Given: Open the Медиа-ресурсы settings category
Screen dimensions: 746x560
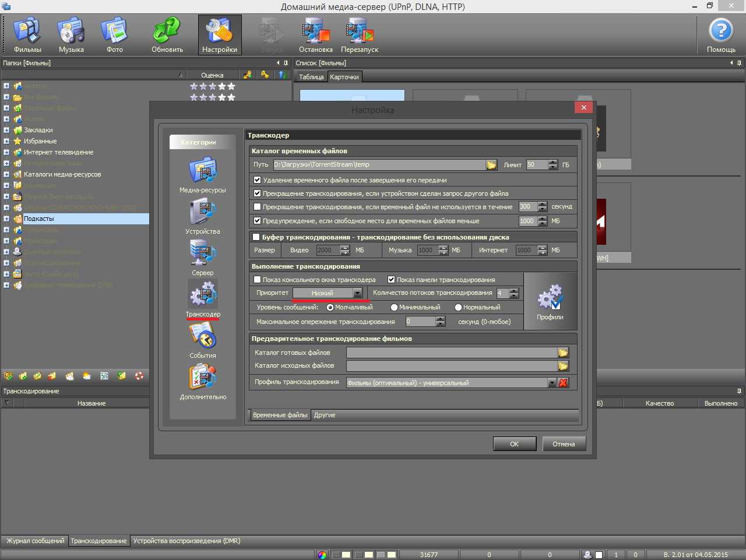Looking at the screenshot, I should [202, 172].
